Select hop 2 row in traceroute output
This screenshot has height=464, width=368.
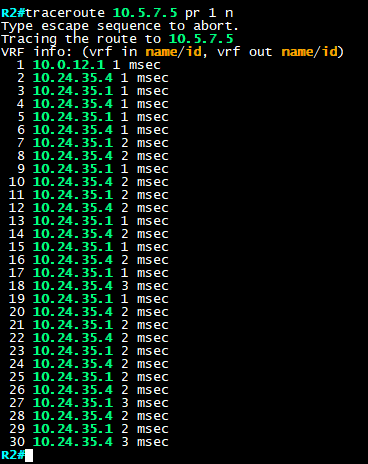93,78
